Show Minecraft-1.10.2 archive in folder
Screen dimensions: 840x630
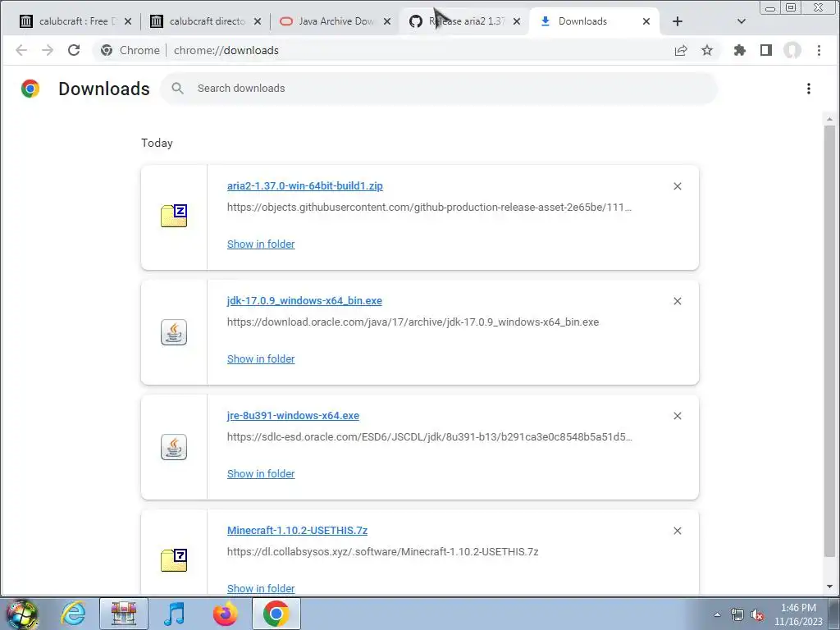tap(261, 588)
